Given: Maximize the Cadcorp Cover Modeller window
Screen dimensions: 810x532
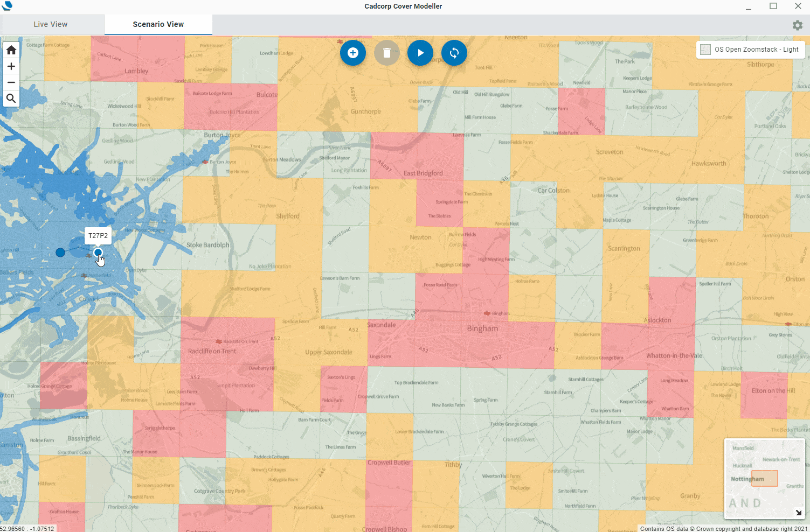Looking at the screenshot, I should point(773,6).
